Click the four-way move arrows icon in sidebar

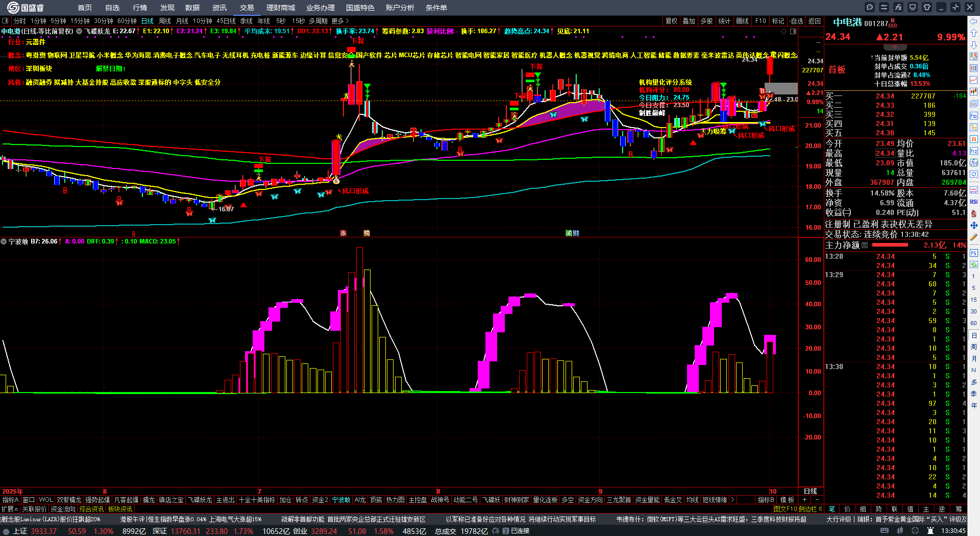(x=974, y=225)
